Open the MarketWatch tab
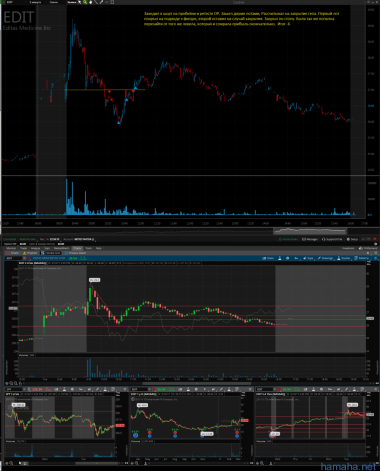 (62, 248)
